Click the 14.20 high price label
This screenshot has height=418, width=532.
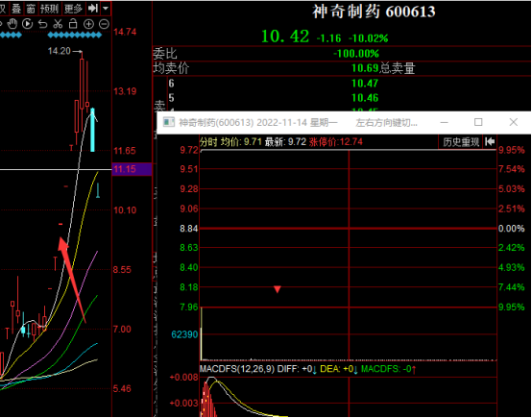point(59,51)
